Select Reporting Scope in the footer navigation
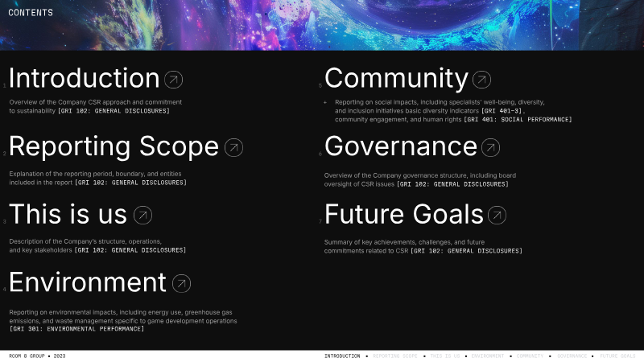Image resolution: width=644 pixels, height=362 pixels. tap(395, 356)
